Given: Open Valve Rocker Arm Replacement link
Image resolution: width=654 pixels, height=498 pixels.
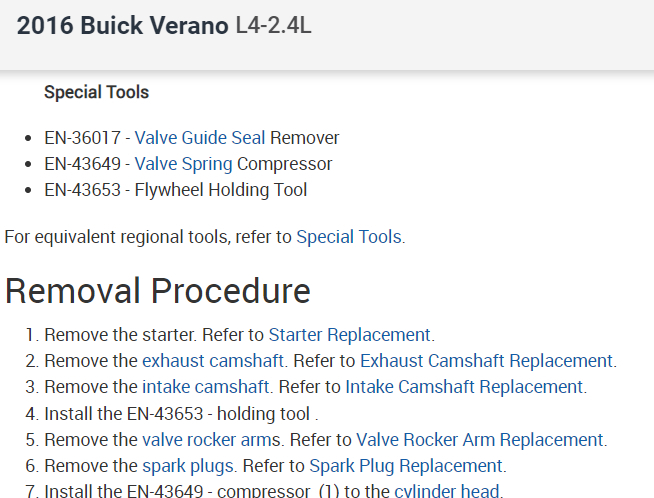Looking at the screenshot, I should coord(480,440).
